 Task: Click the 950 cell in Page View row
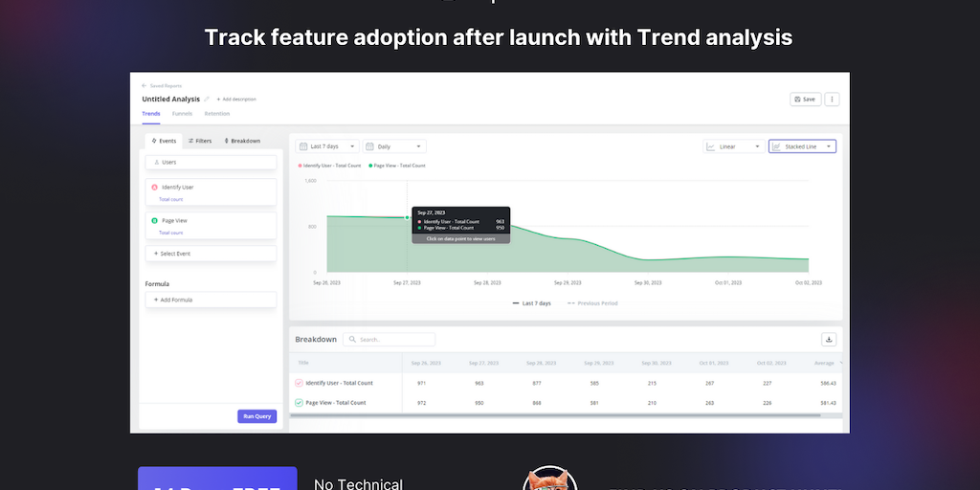[x=479, y=403]
